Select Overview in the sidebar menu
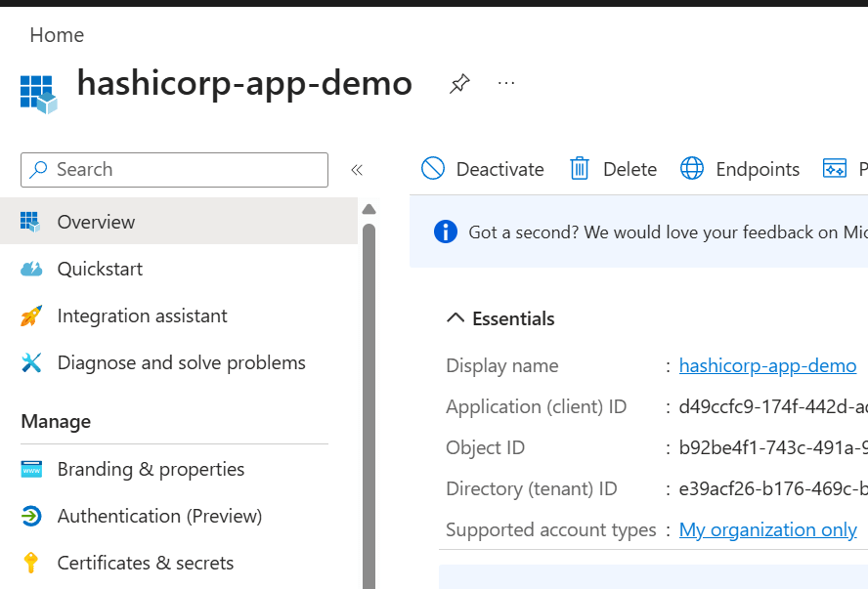The height and width of the screenshot is (589, 868). click(x=96, y=222)
